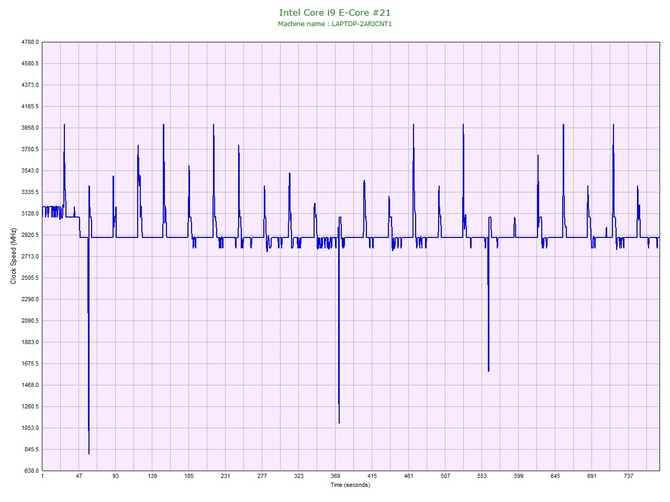The height and width of the screenshot is (502, 670).
Task: Select the 691 tick label on the time axis
Action: pyautogui.click(x=592, y=476)
